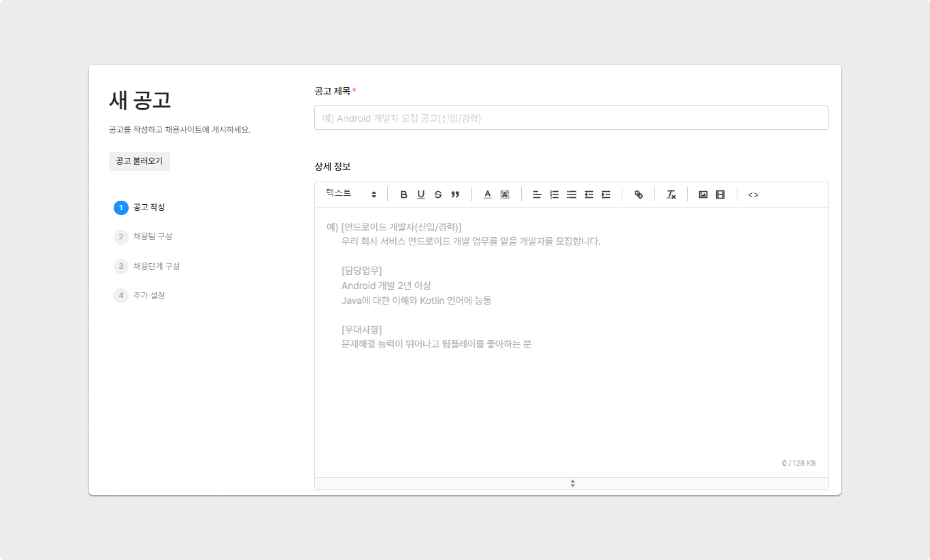Toggle strikethrough text formatting

(x=438, y=195)
